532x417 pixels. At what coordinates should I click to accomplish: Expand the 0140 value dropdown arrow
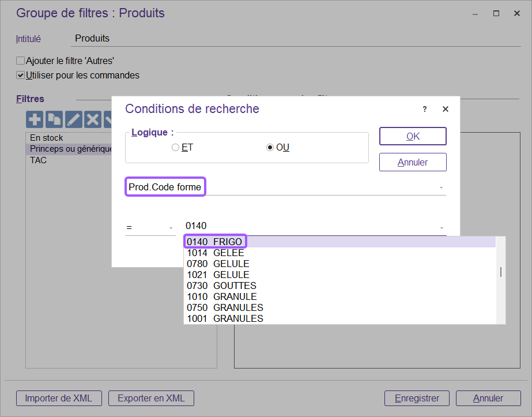click(x=441, y=227)
